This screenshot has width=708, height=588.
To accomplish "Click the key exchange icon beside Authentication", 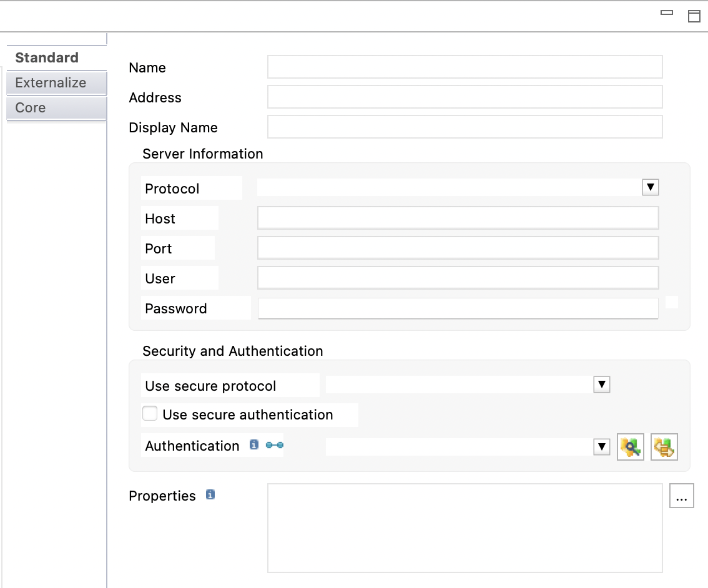I will pos(664,447).
